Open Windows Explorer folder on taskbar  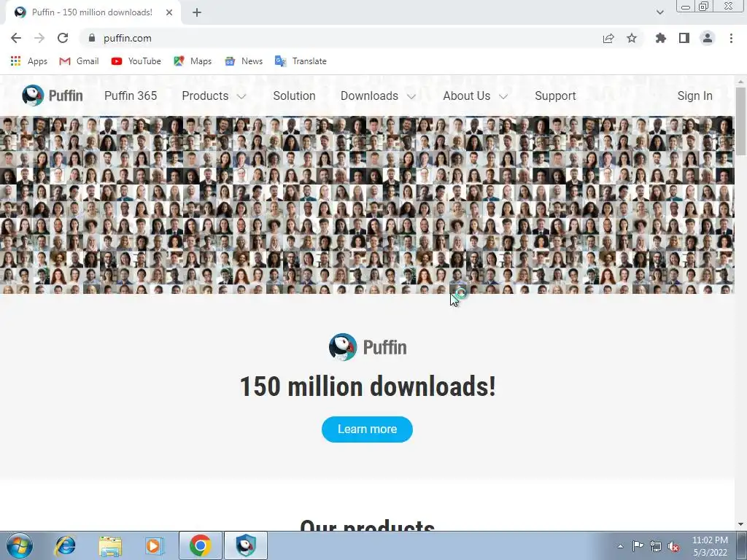click(110, 545)
